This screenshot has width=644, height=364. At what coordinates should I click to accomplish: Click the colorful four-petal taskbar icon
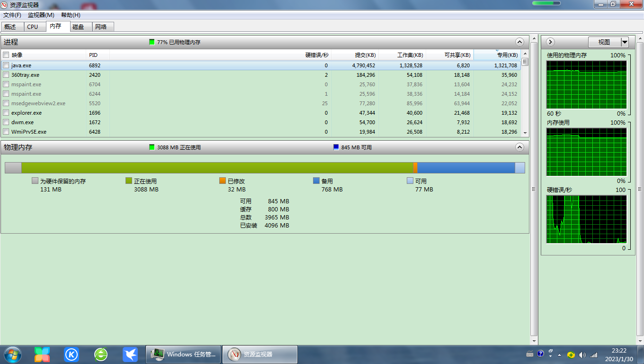point(42,354)
